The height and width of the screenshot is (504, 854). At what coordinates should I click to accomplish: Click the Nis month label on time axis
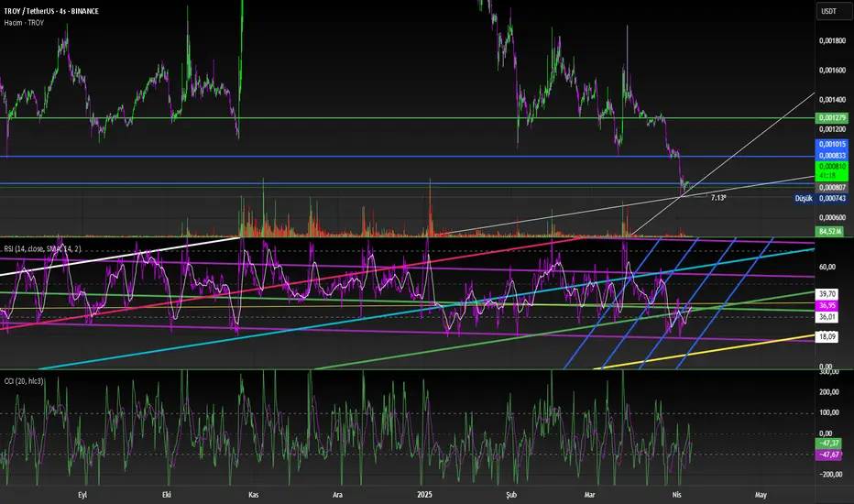point(677,495)
